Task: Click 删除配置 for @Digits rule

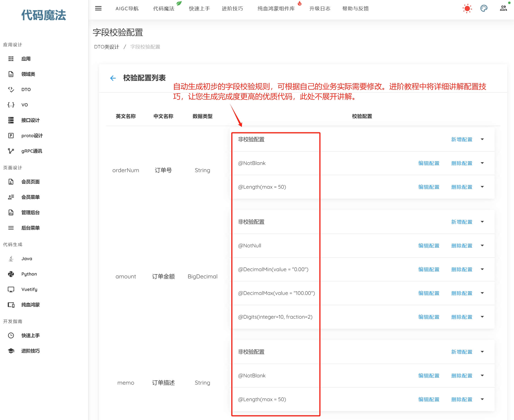Action: (x=462, y=317)
